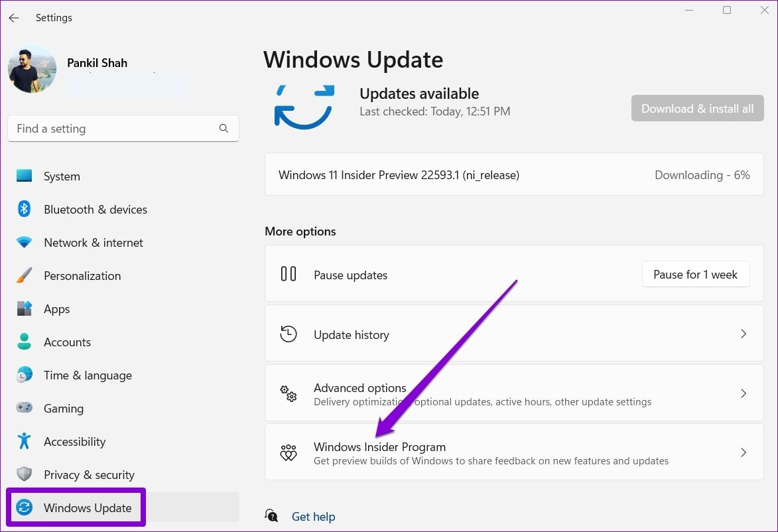Open Windows Insider Program

(x=514, y=452)
